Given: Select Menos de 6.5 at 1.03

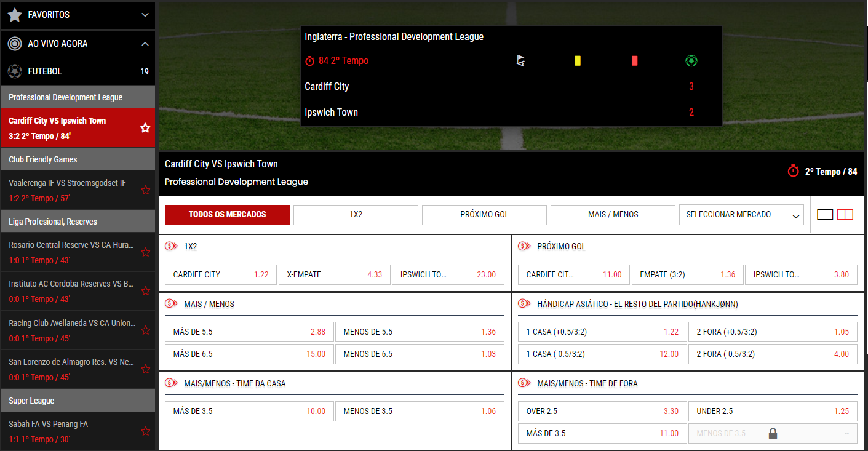Looking at the screenshot, I should pos(420,354).
